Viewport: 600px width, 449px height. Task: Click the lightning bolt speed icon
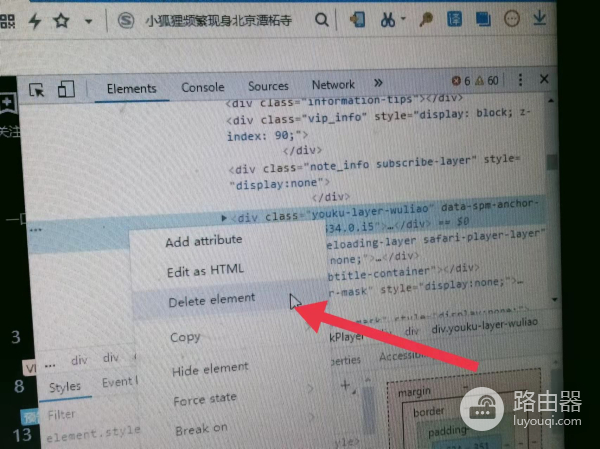coord(35,20)
